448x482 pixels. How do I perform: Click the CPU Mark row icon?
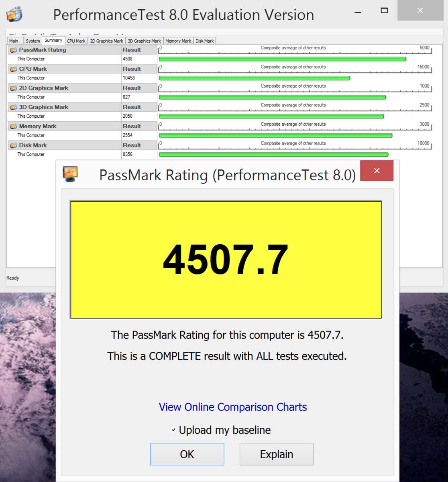point(13,69)
